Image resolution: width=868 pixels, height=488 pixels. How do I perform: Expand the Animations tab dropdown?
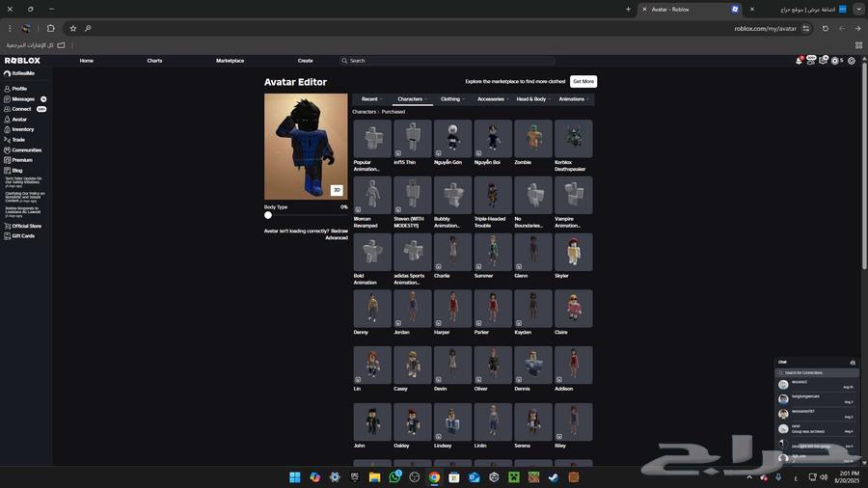[x=574, y=99]
